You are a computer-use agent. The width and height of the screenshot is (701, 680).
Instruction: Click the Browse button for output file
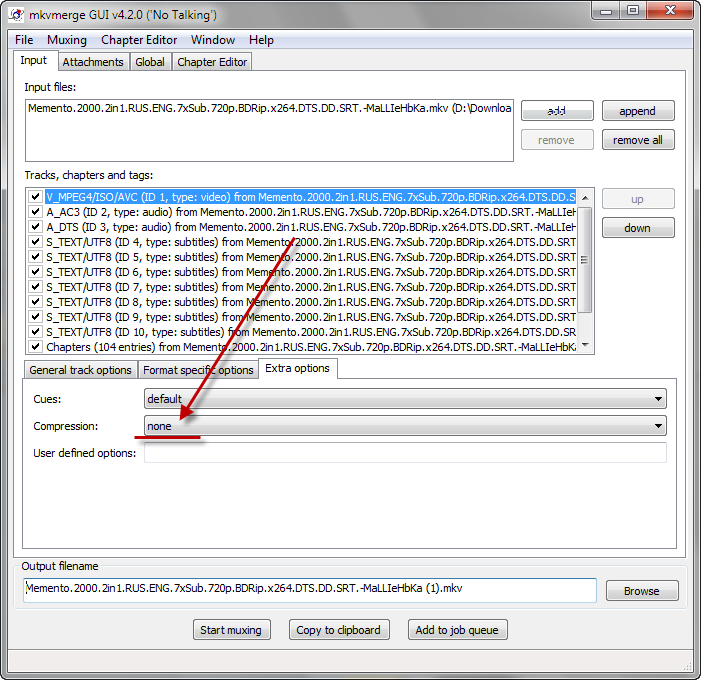tap(641, 591)
